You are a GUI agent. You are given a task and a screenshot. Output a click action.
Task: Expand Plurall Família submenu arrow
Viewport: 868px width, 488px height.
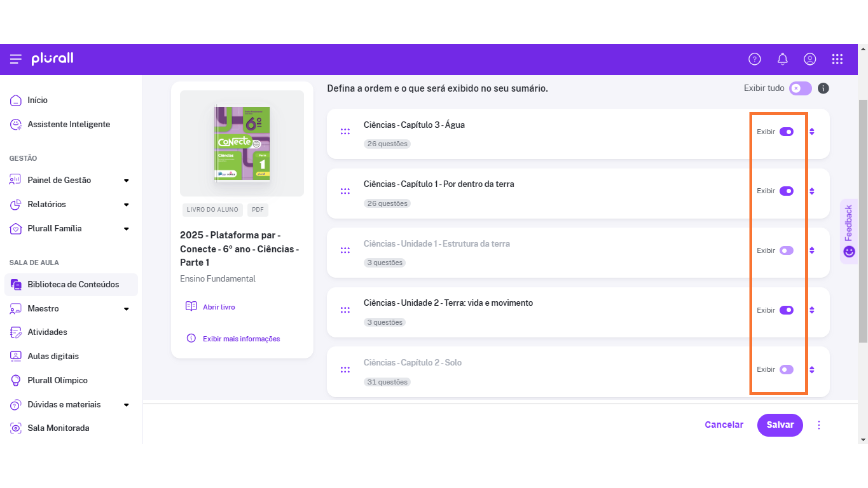click(x=126, y=229)
